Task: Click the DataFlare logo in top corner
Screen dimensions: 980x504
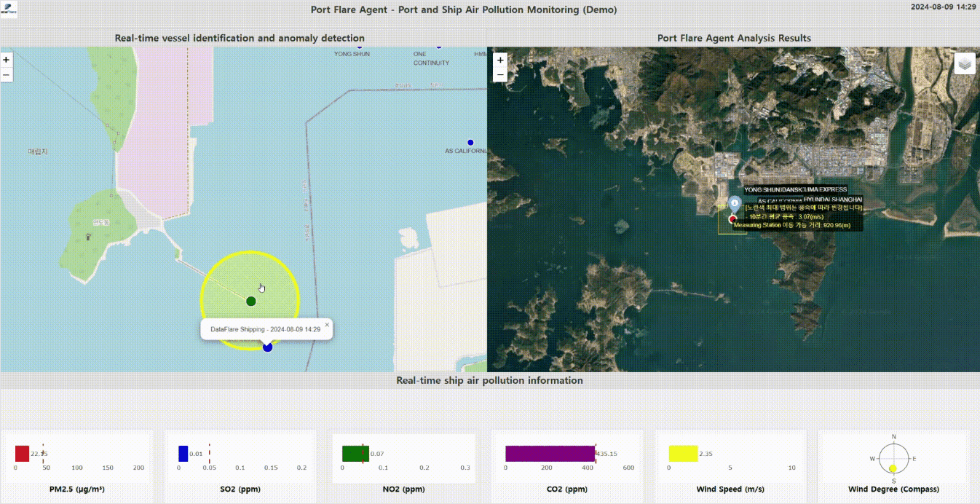Action: (x=9, y=9)
